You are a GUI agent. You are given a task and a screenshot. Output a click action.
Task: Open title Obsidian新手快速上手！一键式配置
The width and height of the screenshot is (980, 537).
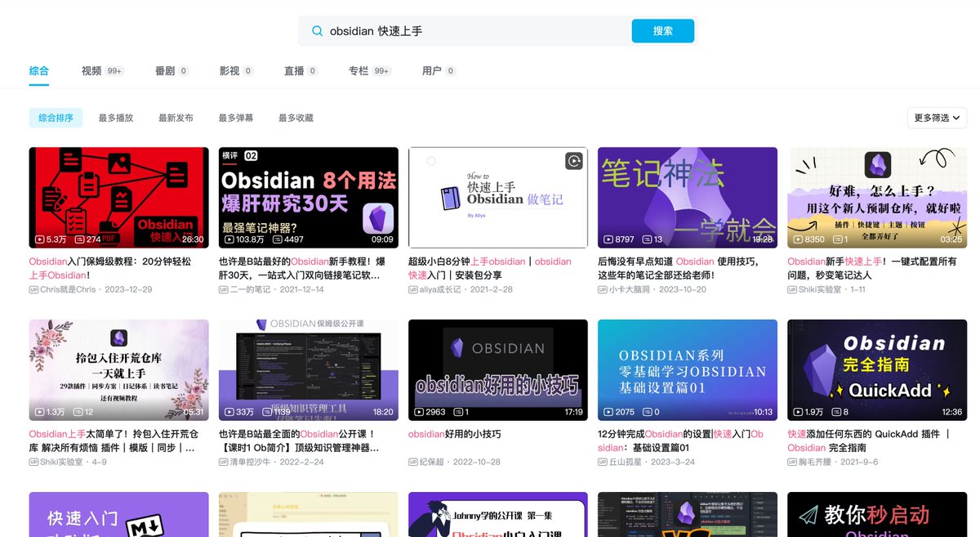click(x=871, y=268)
